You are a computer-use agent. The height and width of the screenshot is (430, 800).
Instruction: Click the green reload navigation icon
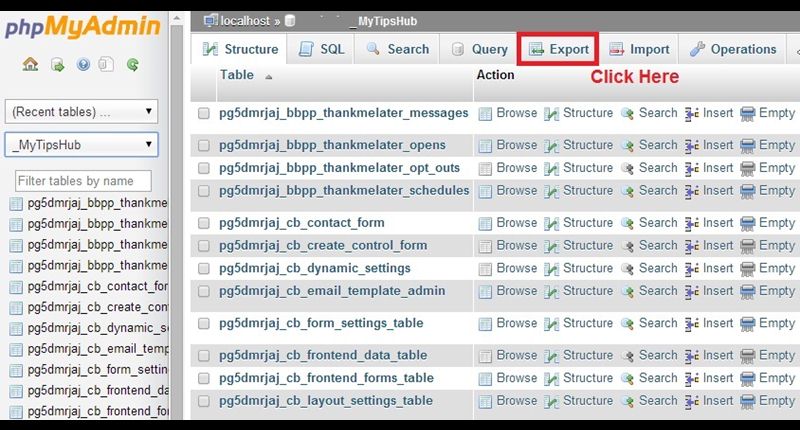133,65
